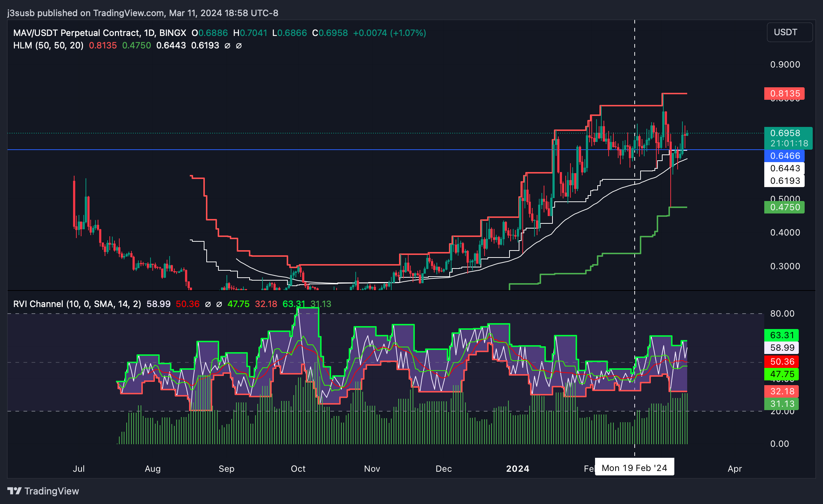The height and width of the screenshot is (504, 823).
Task: Click the Oct label on time axis
Action: (298, 469)
